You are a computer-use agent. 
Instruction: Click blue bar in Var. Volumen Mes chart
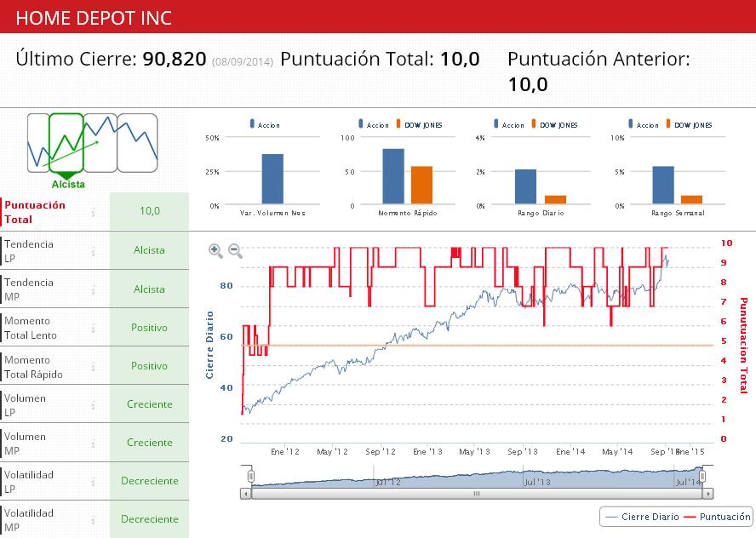[272, 179]
